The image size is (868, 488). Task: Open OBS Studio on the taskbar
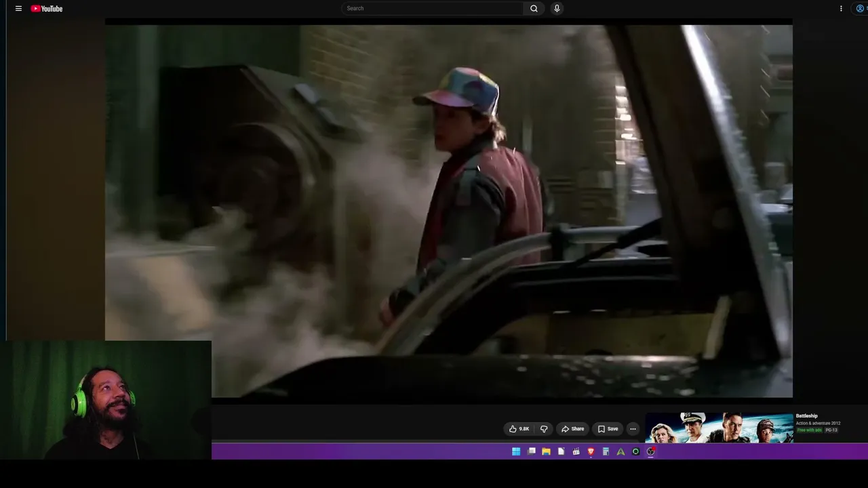(x=650, y=451)
